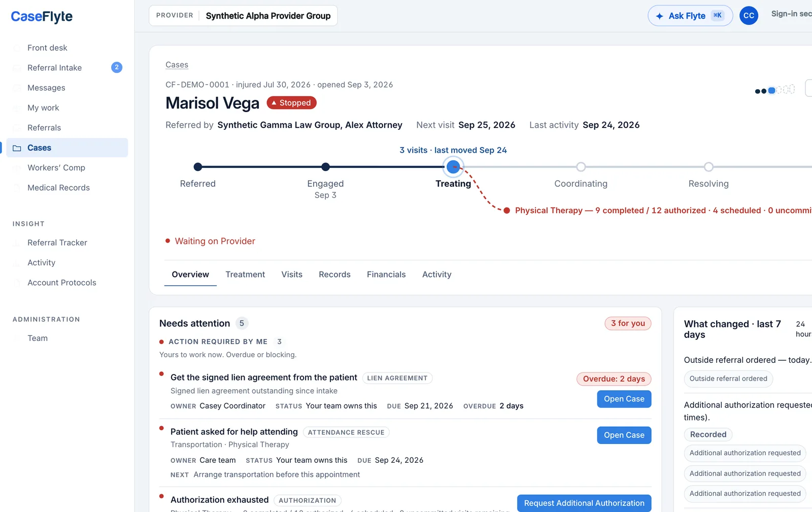Screen dimensions: 812x512
Task: Open the CC user avatar menu
Action: (x=749, y=16)
